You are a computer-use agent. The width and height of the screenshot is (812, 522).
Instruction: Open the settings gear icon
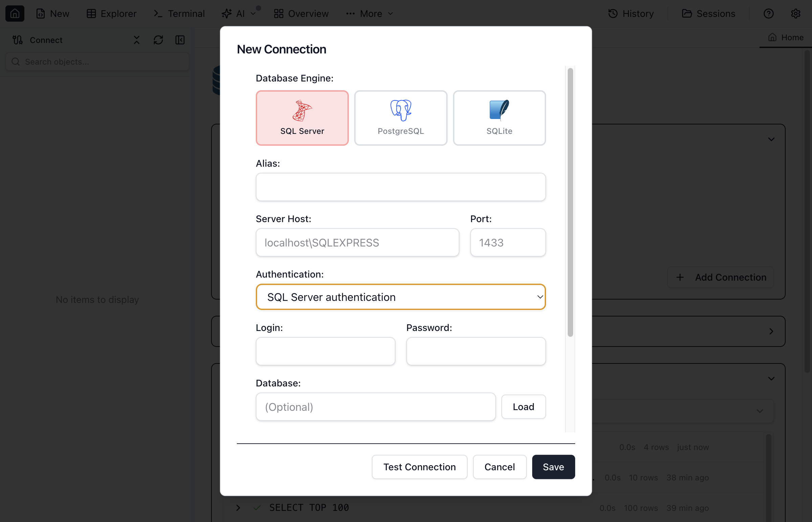pyautogui.click(x=795, y=14)
